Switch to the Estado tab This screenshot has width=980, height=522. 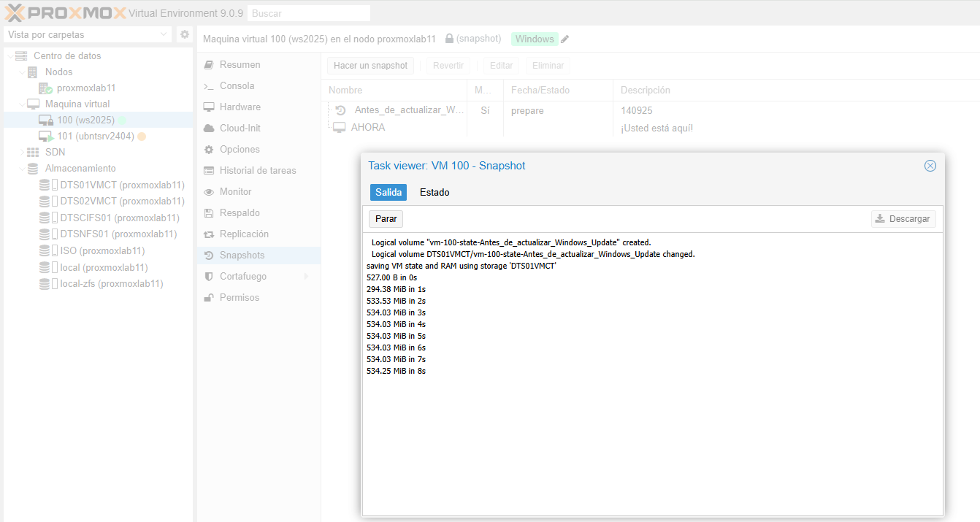435,192
